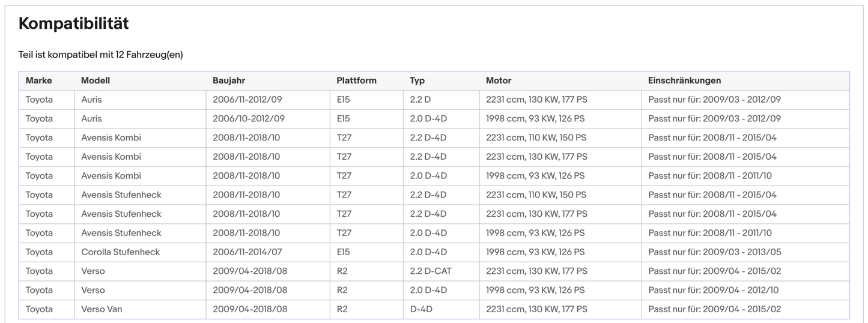Image resolution: width=868 pixels, height=323 pixels.
Task: Click the E15 platform cell in the Corolla row
Action: (343, 252)
